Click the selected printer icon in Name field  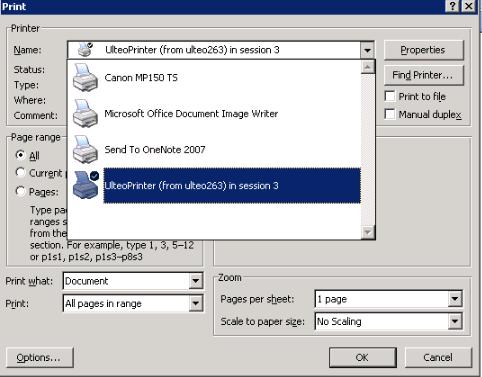85,50
